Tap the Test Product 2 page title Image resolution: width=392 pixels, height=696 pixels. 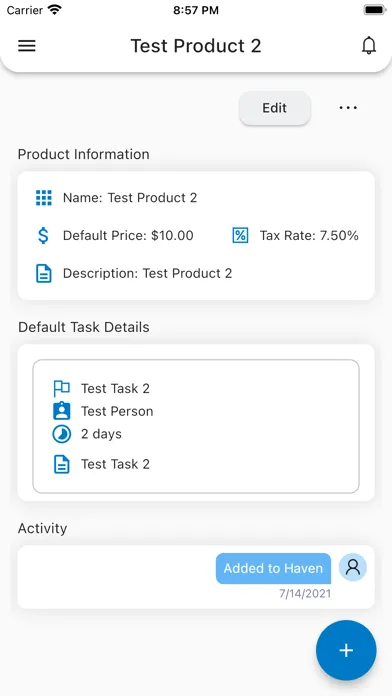[196, 46]
